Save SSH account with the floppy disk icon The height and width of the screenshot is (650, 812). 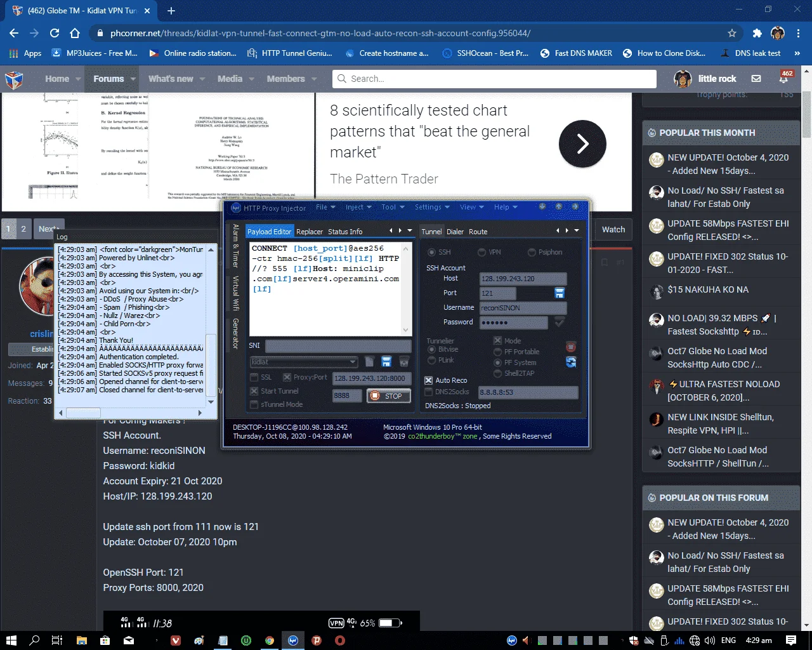pyautogui.click(x=560, y=293)
